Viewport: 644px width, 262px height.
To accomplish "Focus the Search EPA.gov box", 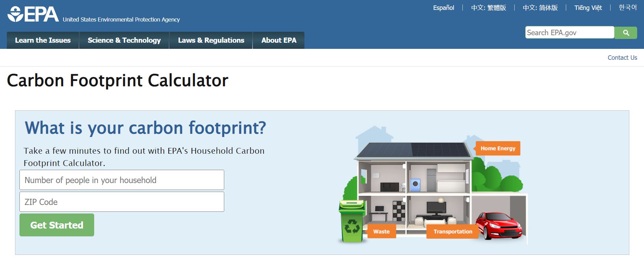I will [x=569, y=33].
